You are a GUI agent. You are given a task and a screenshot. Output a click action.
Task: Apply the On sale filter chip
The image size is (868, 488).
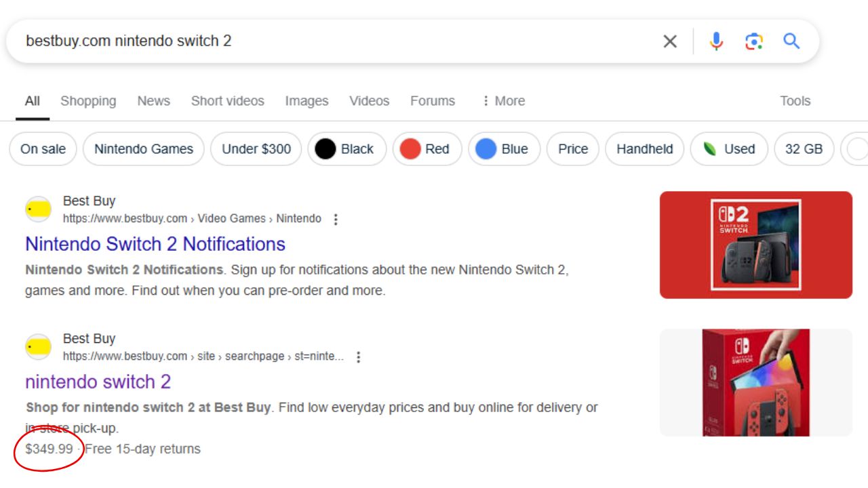[43, 149]
